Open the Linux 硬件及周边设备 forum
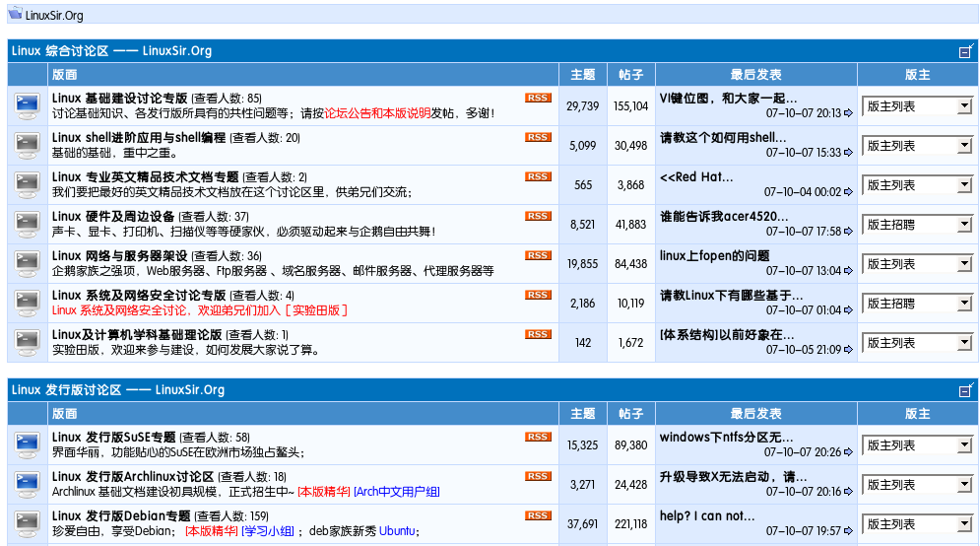 [113, 217]
